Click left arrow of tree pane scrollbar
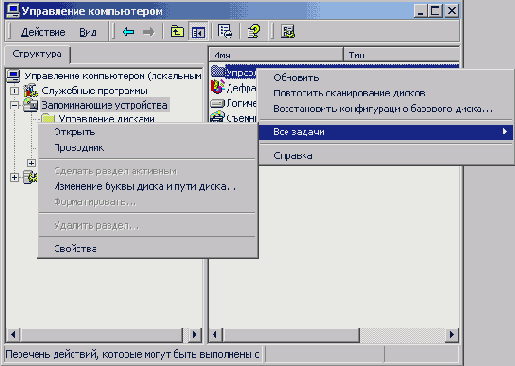The height and width of the screenshot is (366, 515). [13, 334]
